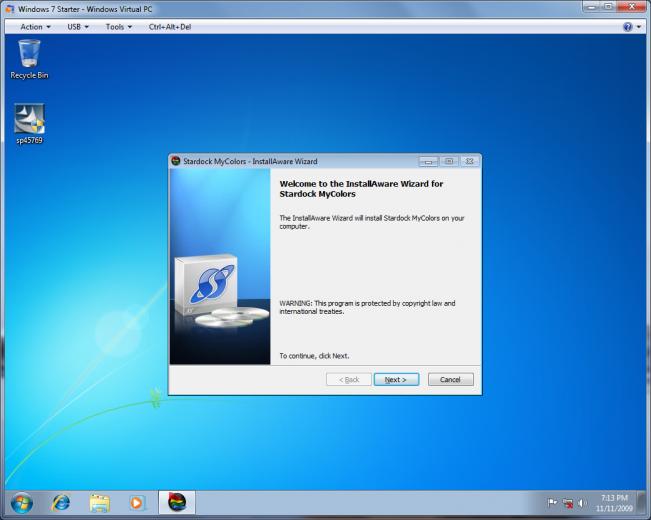Expand the help dropdown arrow
This screenshot has height=520, width=651.
pos(639,27)
